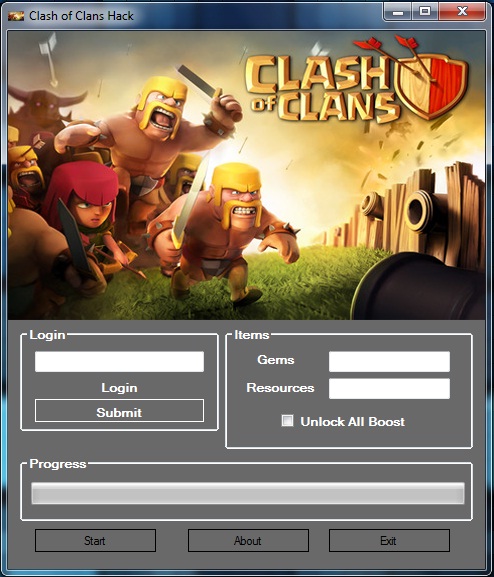Click the Gems label

[276, 360]
